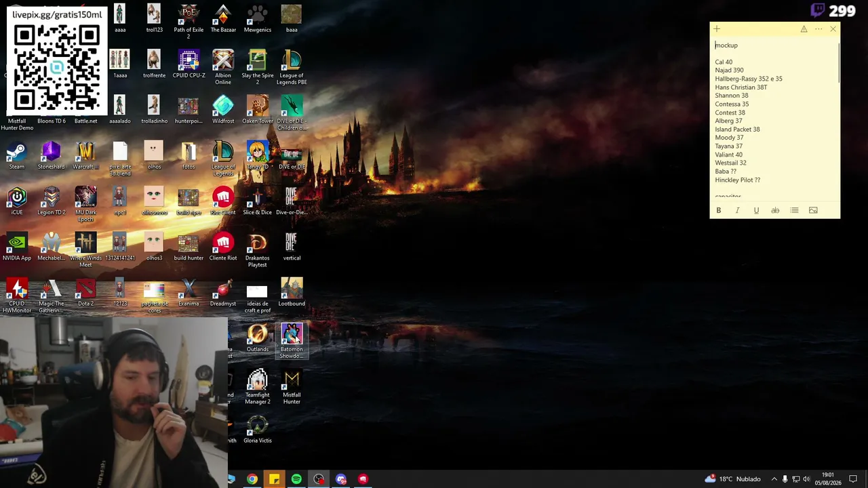The width and height of the screenshot is (868, 488).
Task: Toggle strikethrough in Sticky Notes
Action: coord(775,210)
